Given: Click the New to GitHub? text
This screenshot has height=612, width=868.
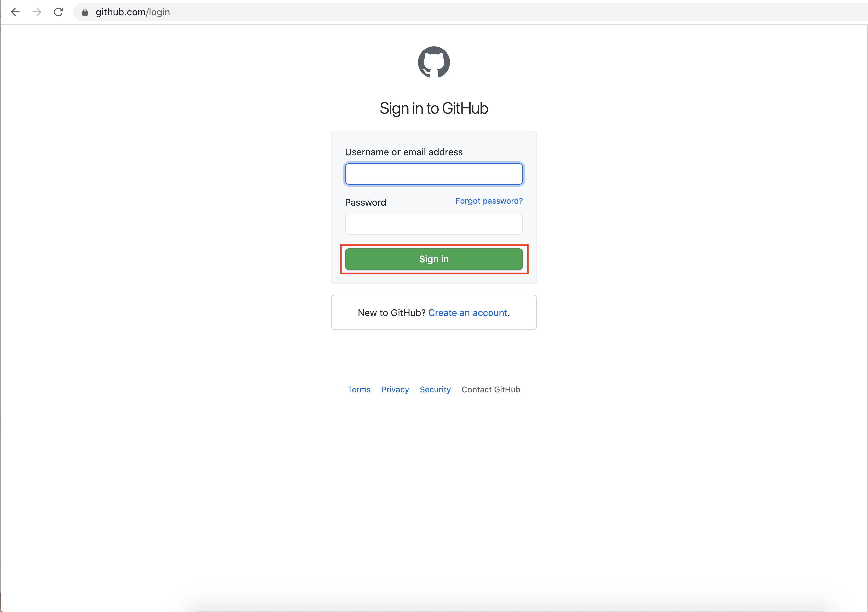Looking at the screenshot, I should tap(391, 313).
